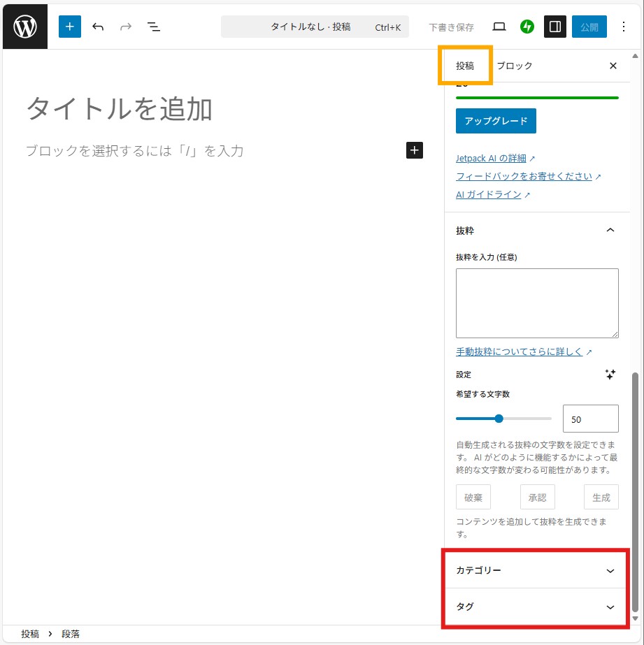Click the preview device laptop icon
The image size is (644, 645).
499,27
